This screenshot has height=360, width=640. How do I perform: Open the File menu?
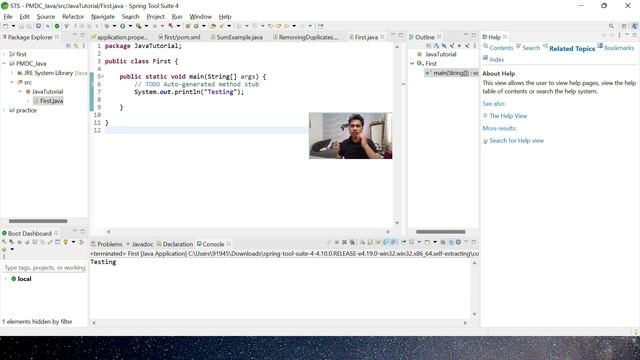click(8, 16)
